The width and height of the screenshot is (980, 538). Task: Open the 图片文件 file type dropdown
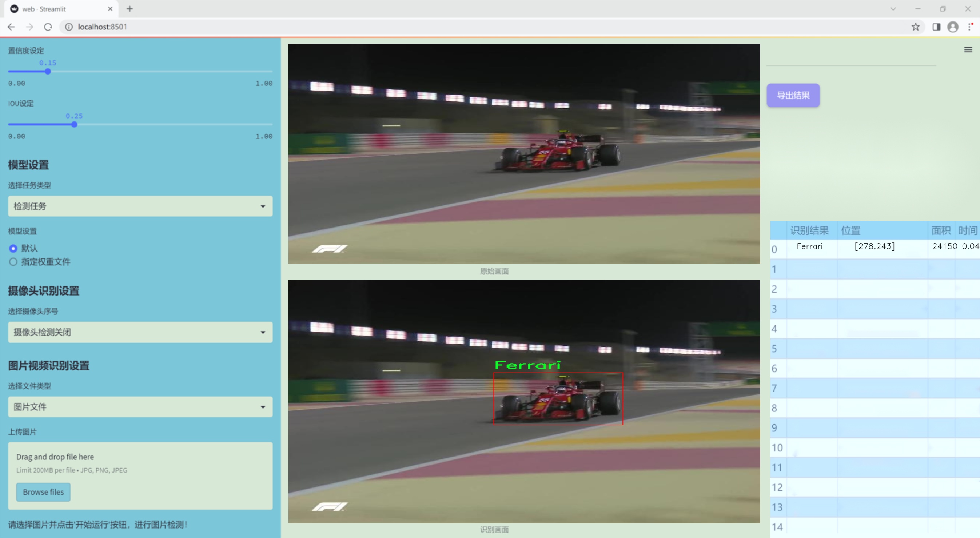[140, 407]
